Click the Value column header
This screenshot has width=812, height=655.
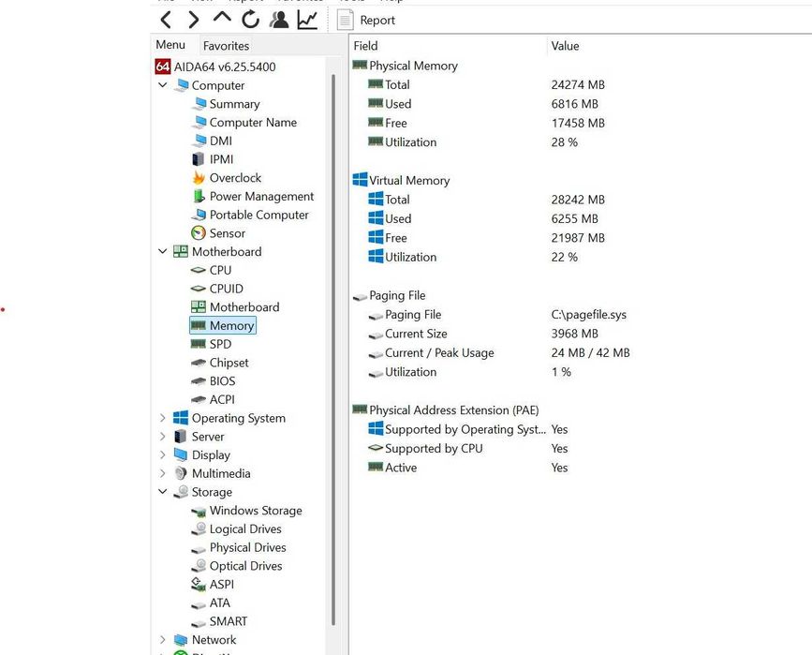point(565,46)
